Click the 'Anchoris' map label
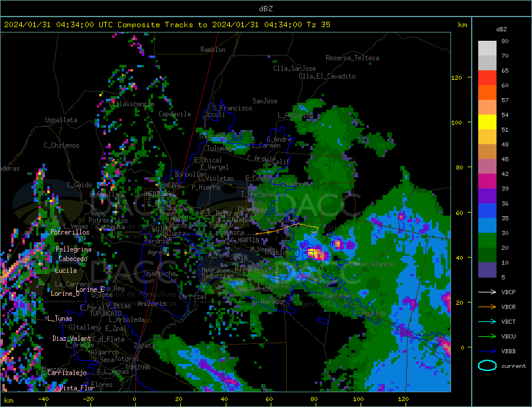This screenshot has height=407, width=532. tap(152, 304)
